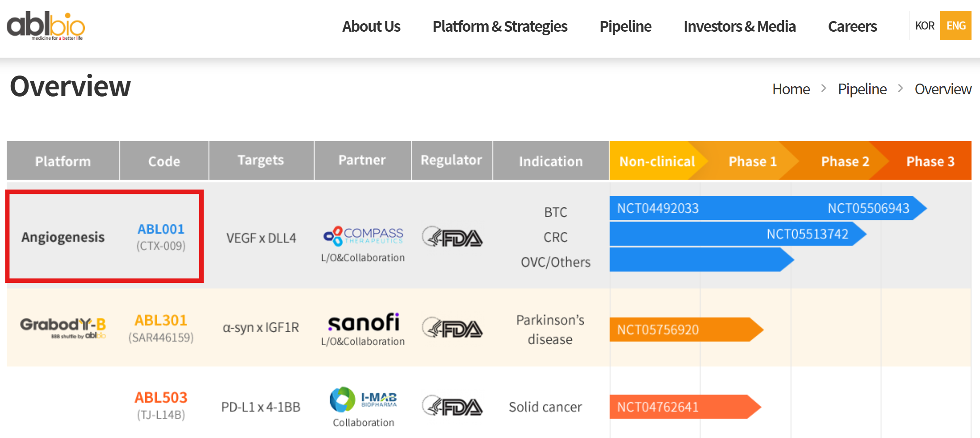Click the FDA logo in ABL301 row
Screen dimensions: 980x438
coord(452,329)
